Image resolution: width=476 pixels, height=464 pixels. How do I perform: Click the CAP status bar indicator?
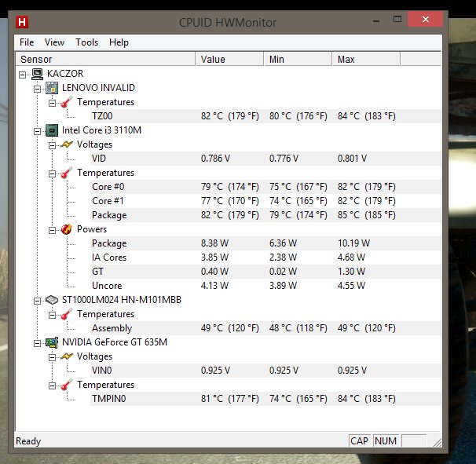click(x=359, y=440)
